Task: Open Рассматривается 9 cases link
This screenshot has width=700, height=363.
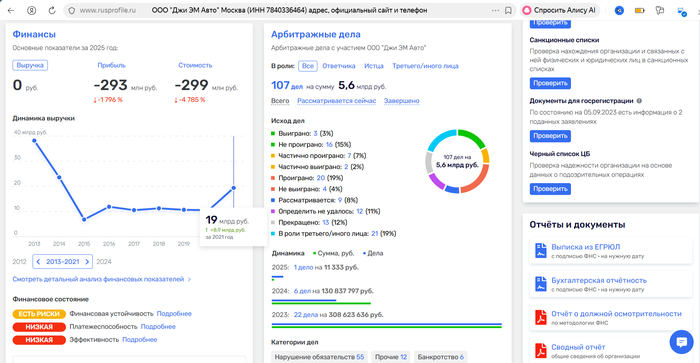Action: pos(340,200)
